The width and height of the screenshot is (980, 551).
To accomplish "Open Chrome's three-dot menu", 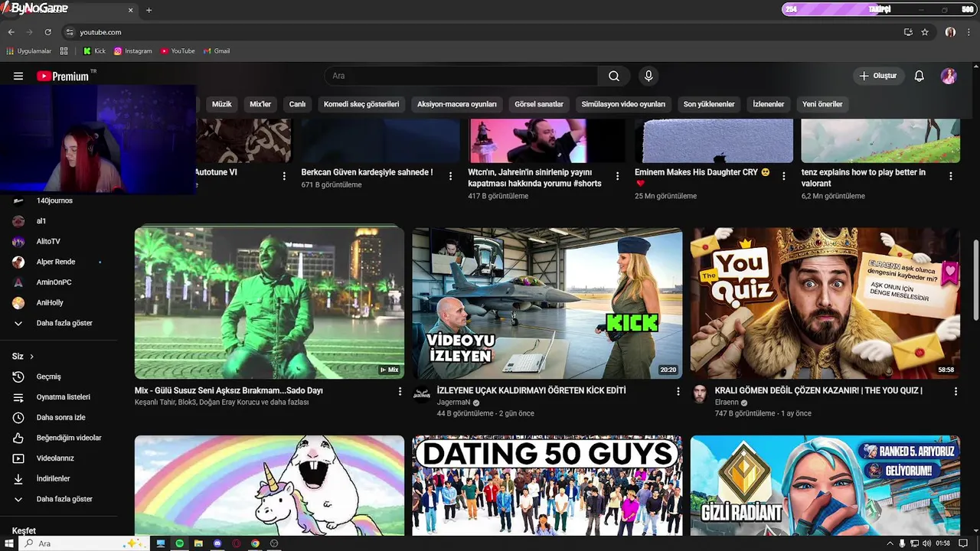I will [x=969, y=32].
